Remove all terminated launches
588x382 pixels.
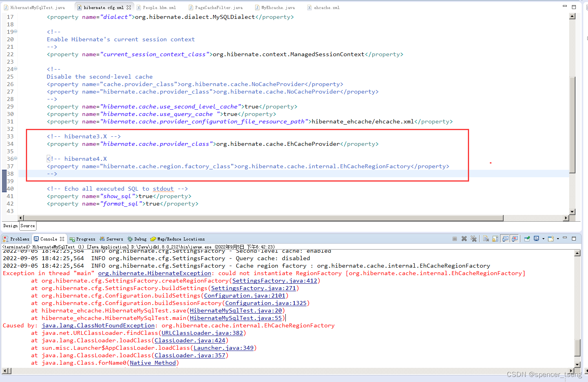(x=474, y=239)
